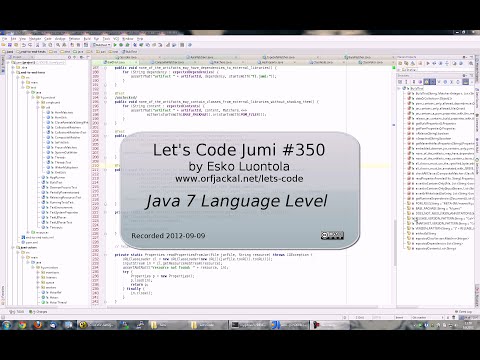The width and height of the screenshot is (480, 360).
Task: Open the TODO tool window
Action: point(17,312)
